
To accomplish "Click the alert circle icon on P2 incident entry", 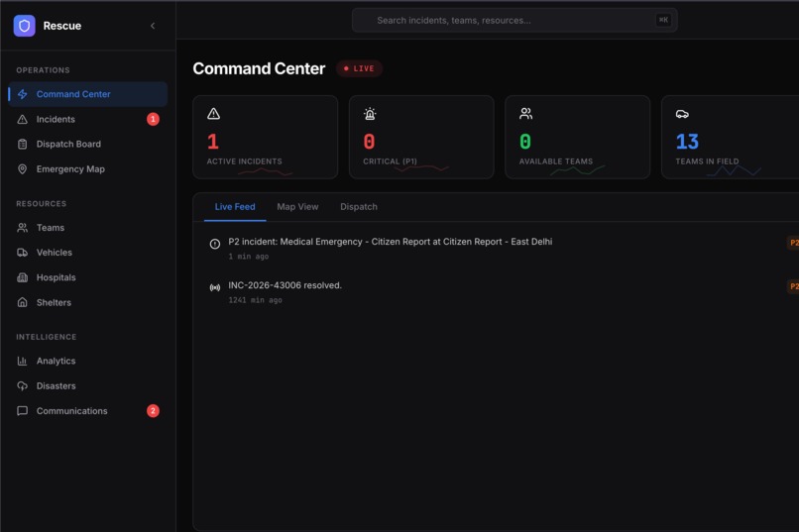I will [x=215, y=244].
